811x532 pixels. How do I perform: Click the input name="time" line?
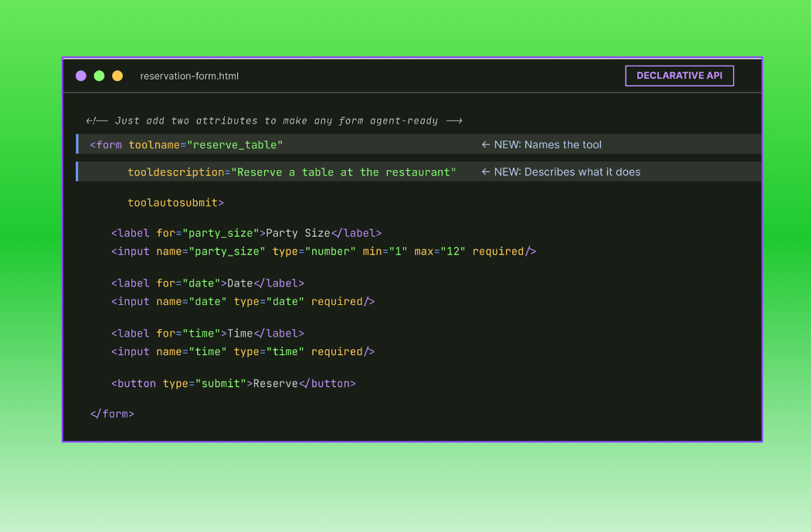(243, 351)
